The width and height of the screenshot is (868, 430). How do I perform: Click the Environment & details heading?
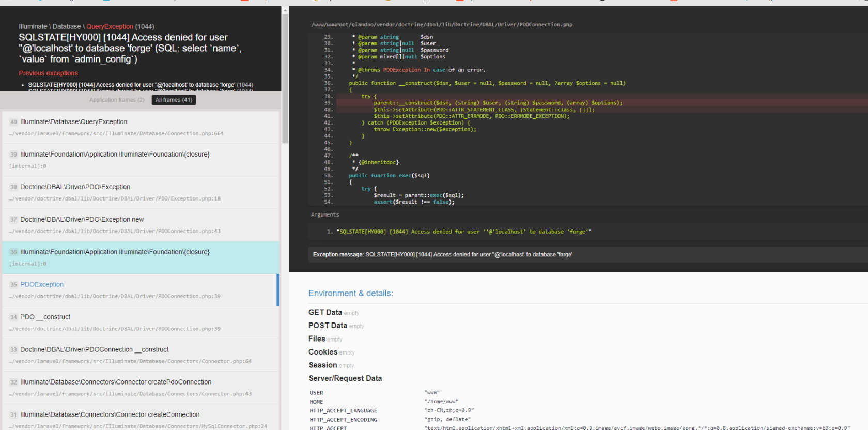(351, 293)
